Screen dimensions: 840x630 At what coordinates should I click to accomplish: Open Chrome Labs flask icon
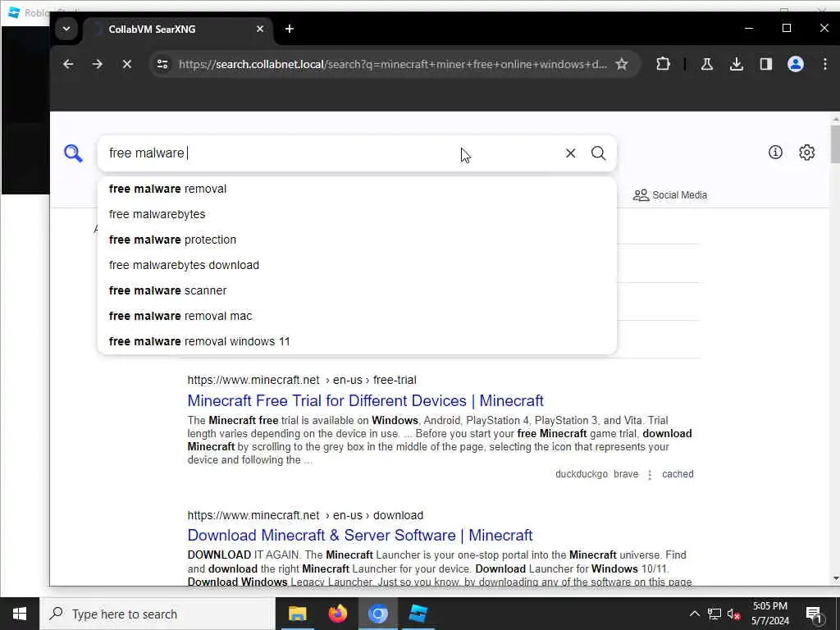(706, 64)
